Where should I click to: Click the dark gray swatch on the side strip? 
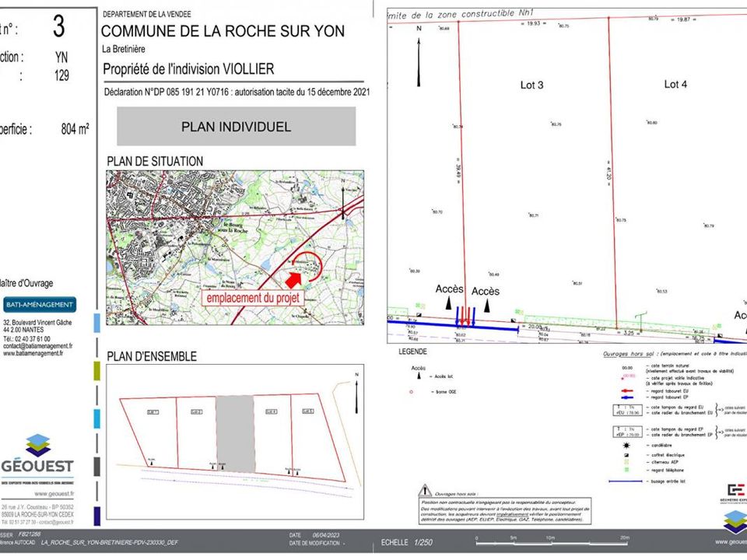pyautogui.click(x=96, y=467)
